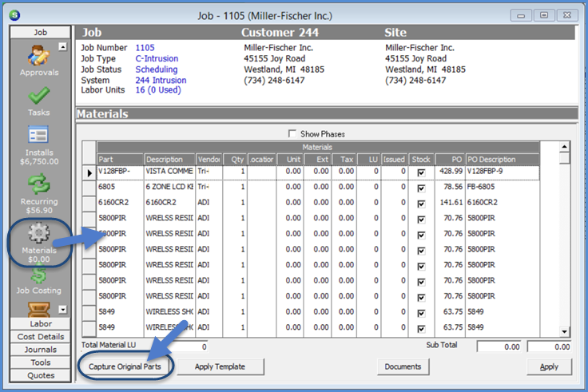Open the Quotes section
This screenshot has width=588, height=392.
coord(41,375)
